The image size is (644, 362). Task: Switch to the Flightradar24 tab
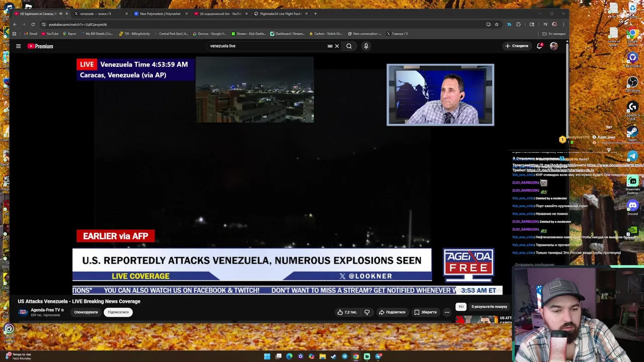click(x=280, y=14)
